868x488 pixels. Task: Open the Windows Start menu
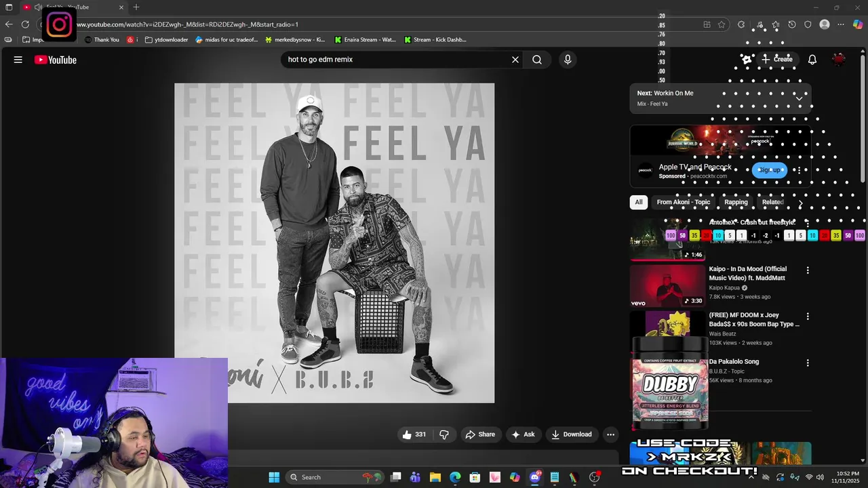[x=274, y=477]
